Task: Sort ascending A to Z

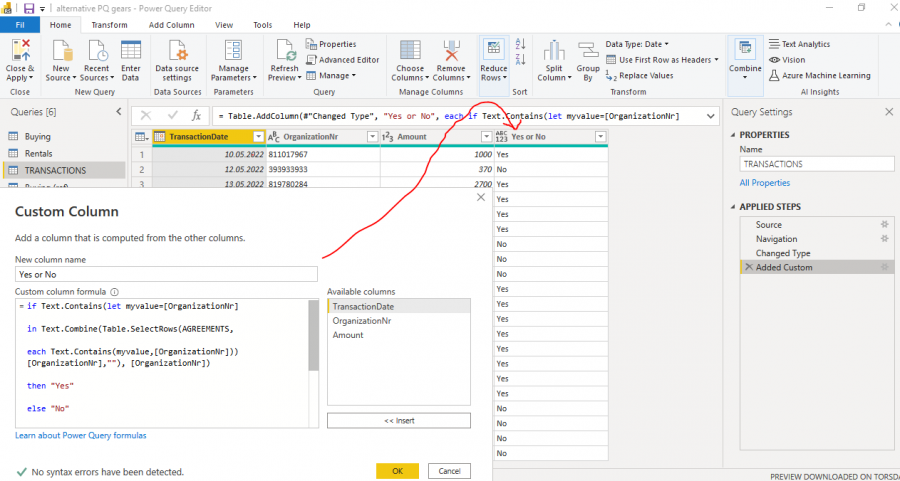Action: (x=521, y=44)
